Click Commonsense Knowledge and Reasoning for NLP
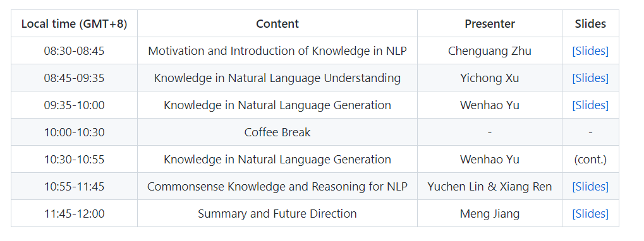 point(277,187)
